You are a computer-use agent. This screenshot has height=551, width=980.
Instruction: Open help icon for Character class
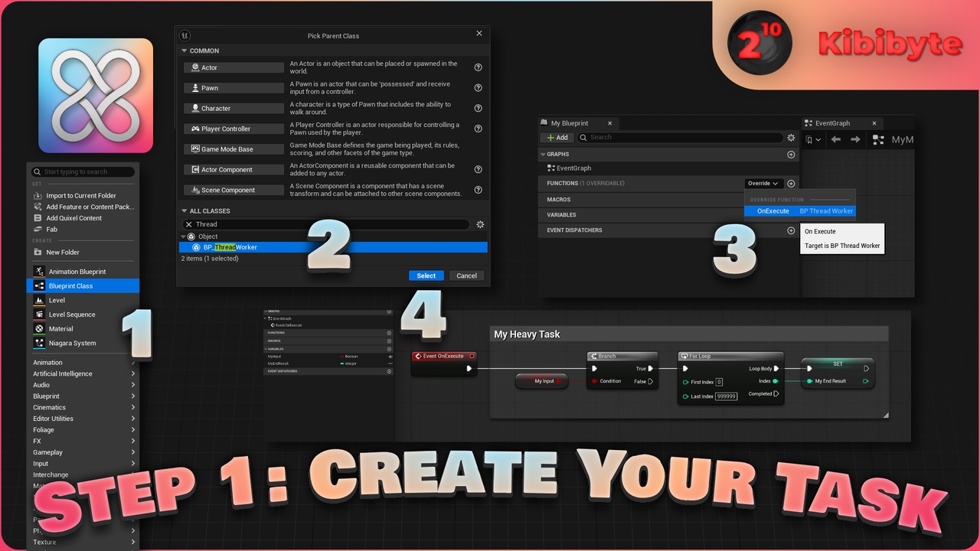coord(479,109)
